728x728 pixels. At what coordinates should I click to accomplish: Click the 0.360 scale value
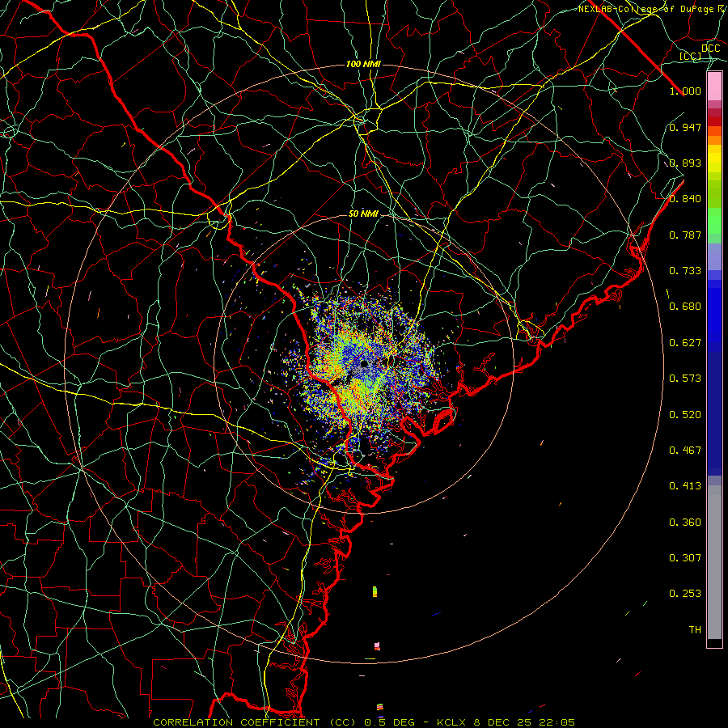685,523
